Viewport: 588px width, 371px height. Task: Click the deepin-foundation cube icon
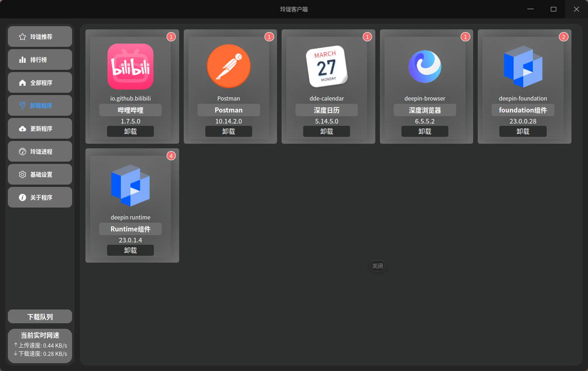pos(523,67)
